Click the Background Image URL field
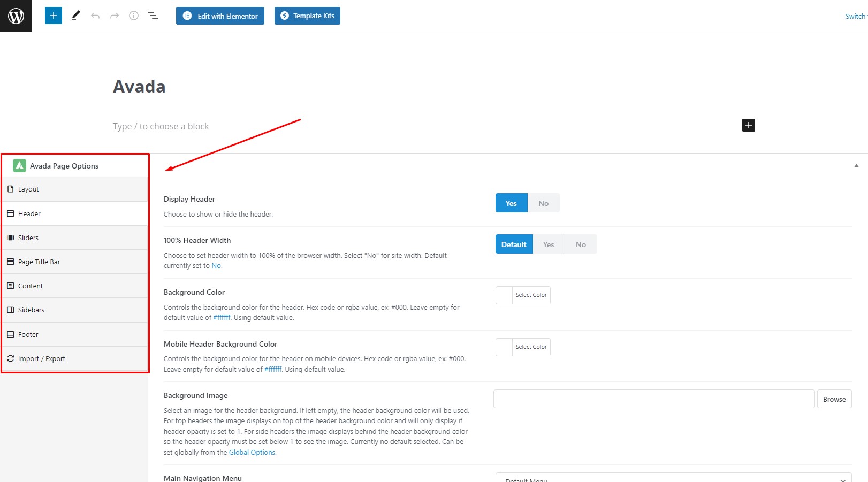Screen dimensions: 868x482 pos(654,399)
